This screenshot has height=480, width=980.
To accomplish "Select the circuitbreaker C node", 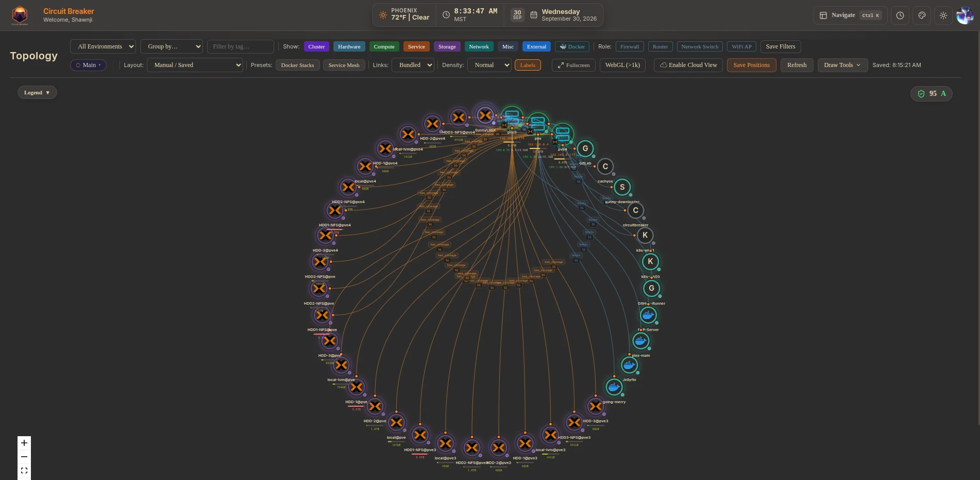I will 636,210.
